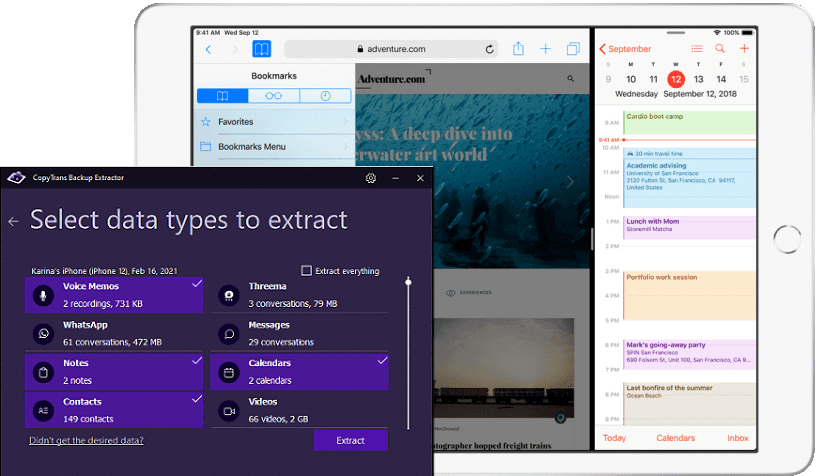
Task: Tap Inbox in Calendar bottom bar
Action: pyautogui.click(x=738, y=438)
